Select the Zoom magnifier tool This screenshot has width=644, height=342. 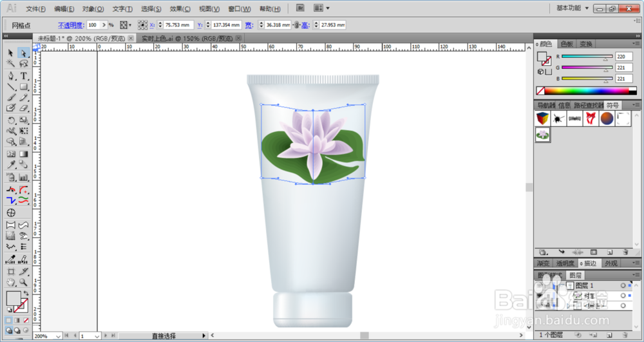click(23, 283)
